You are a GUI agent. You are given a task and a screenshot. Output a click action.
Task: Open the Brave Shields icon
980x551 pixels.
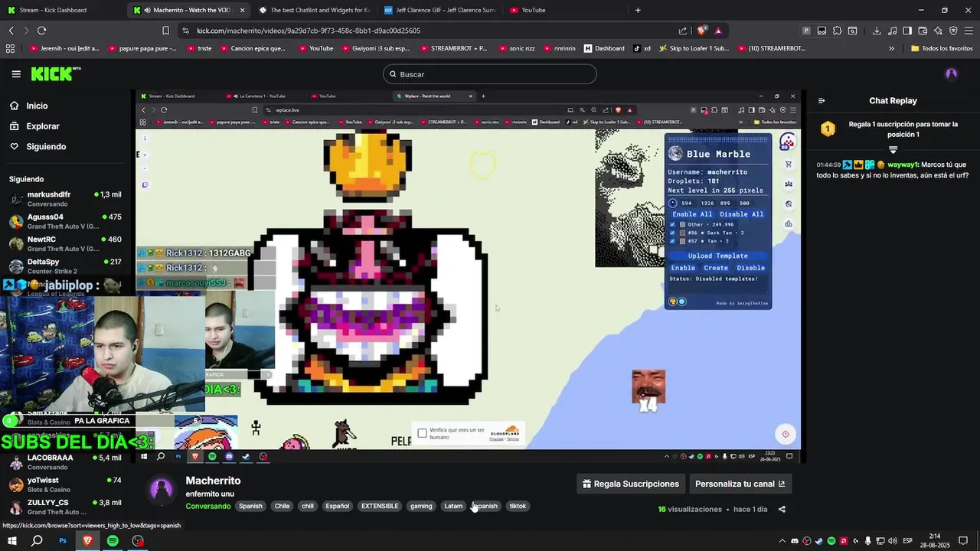pos(701,31)
